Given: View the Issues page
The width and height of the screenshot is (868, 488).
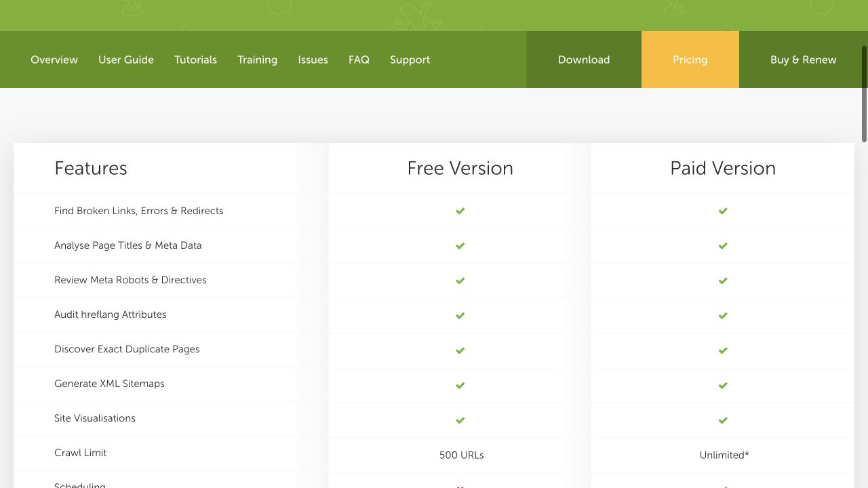Looking at the screenshot, I should [313, 60].
